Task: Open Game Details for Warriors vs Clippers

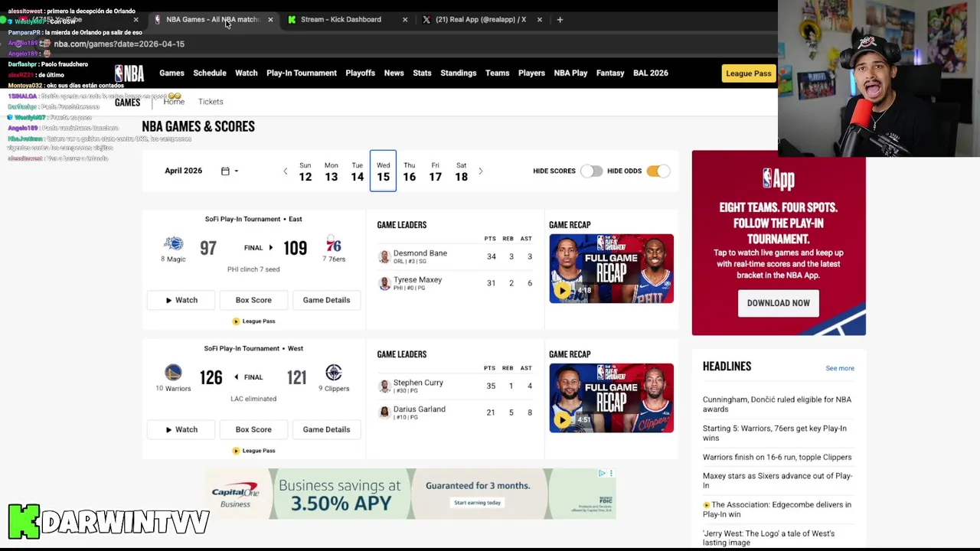Action: (326, 430)
